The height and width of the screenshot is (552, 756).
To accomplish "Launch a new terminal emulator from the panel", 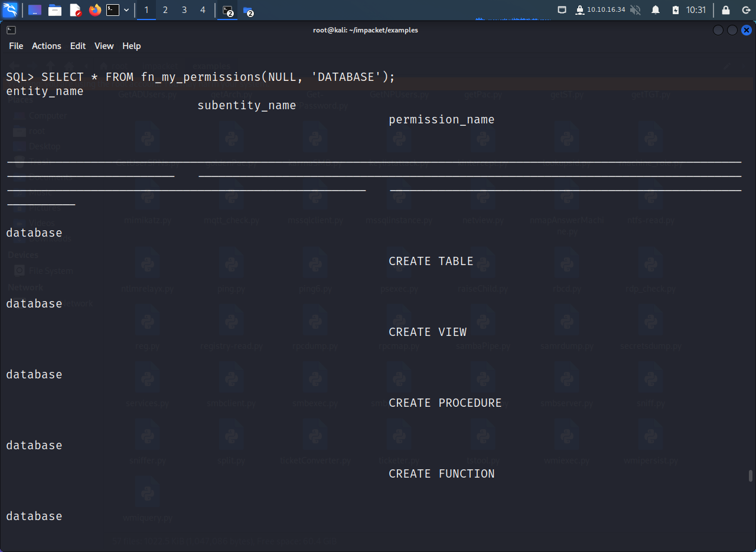I will pos(113,10).
